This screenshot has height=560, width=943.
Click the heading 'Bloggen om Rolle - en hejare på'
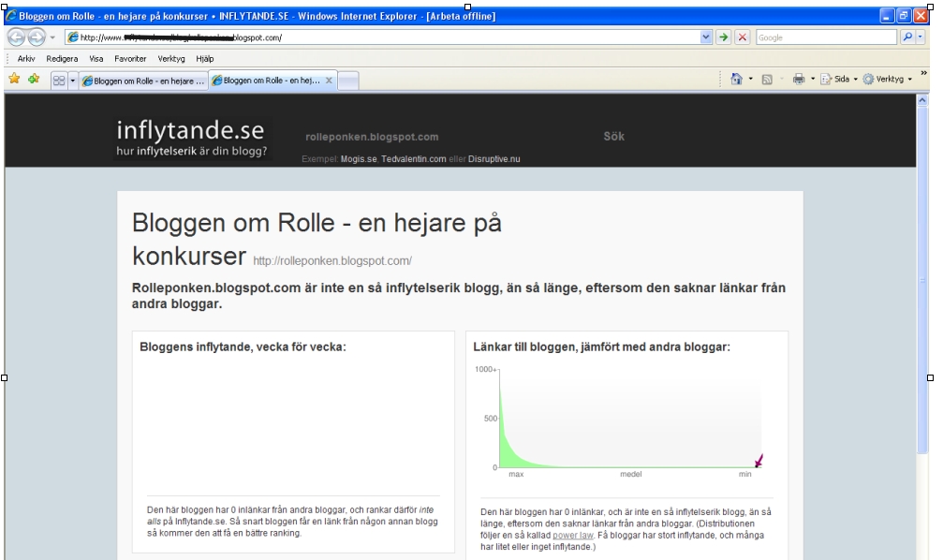[317, 223]
